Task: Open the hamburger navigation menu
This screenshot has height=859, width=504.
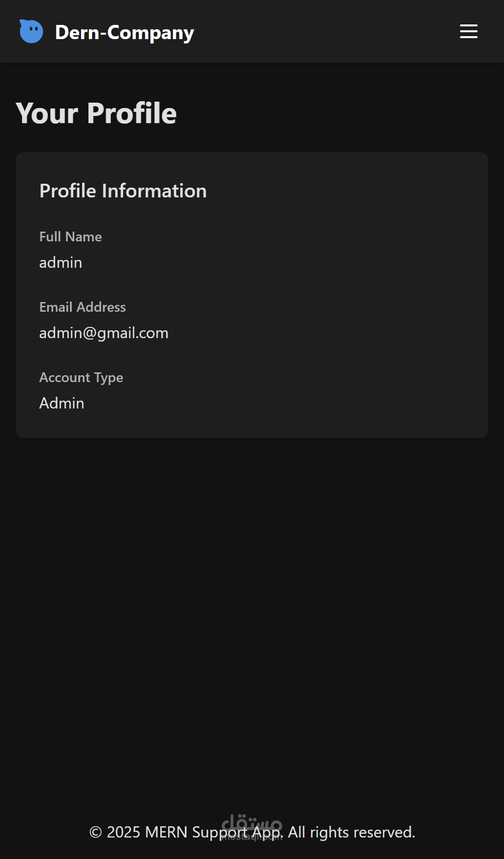Action: 468,32
